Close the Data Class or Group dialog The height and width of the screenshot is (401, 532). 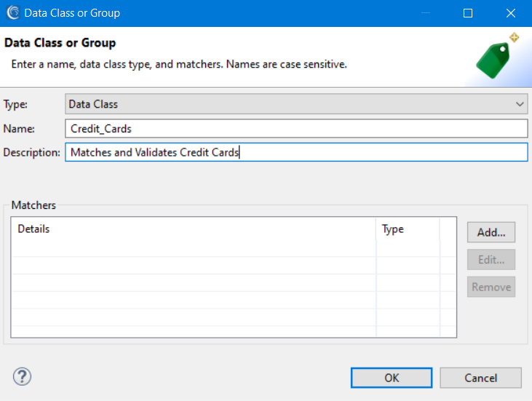tap(510, 13)
